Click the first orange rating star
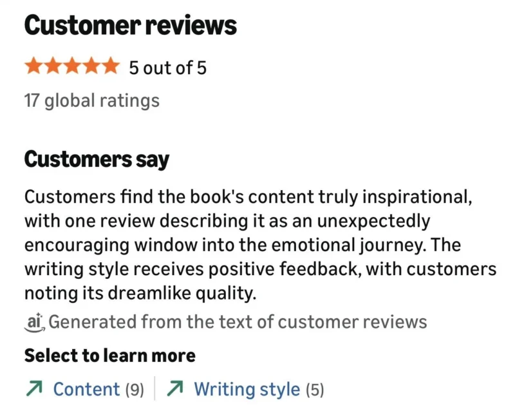 tap(33, 66)
